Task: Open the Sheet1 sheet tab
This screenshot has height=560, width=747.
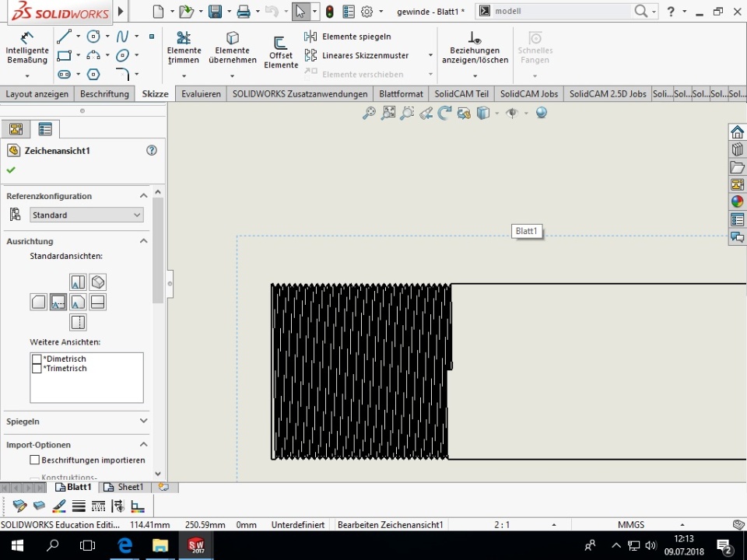Action: click(x=124, y=488)
